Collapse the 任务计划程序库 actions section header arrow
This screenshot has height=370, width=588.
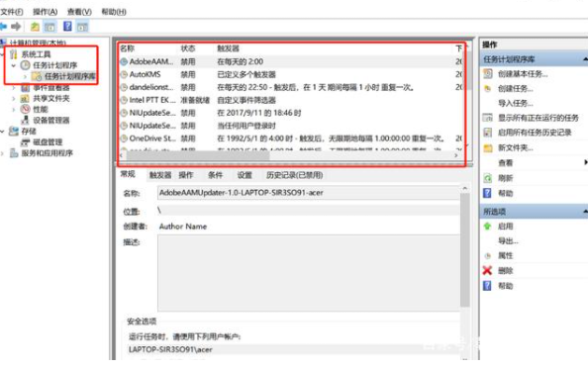(x=585, y=59)
